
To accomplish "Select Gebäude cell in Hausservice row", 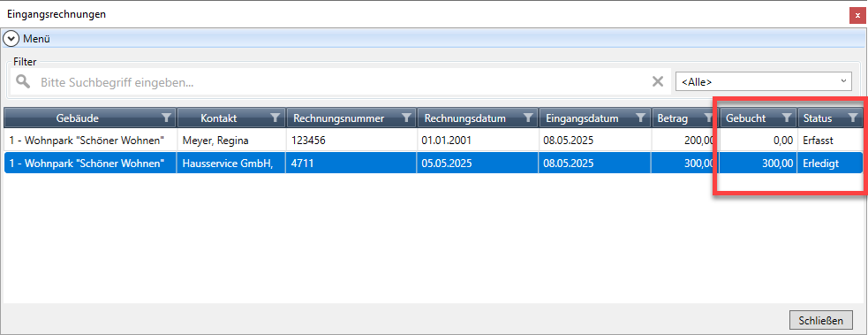I will 90,163.
